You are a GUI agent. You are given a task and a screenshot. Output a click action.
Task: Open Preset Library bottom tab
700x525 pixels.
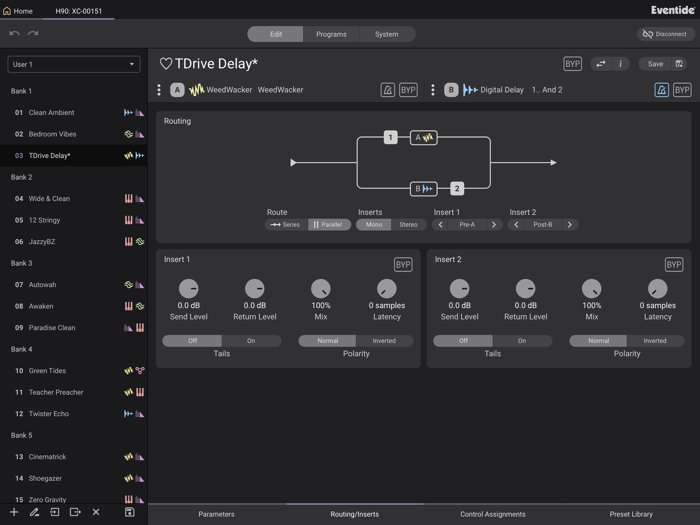pos(631,514)
